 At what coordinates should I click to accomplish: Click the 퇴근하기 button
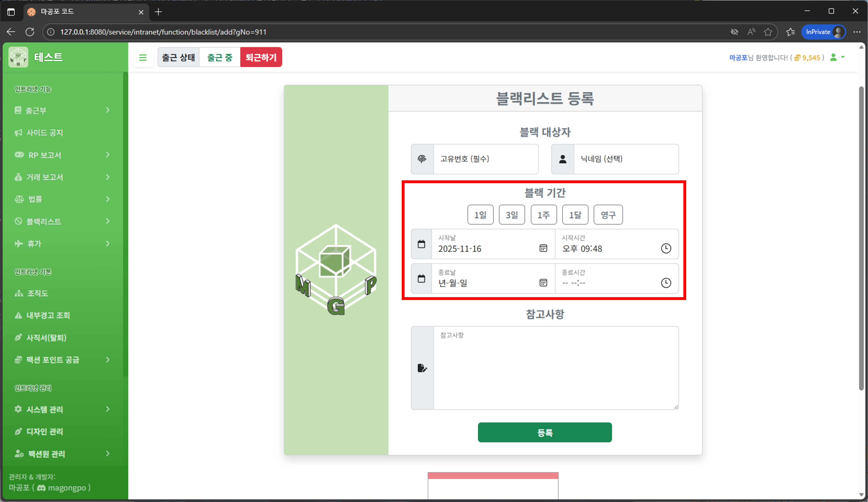pyautogui.click(x=261, y=57)
